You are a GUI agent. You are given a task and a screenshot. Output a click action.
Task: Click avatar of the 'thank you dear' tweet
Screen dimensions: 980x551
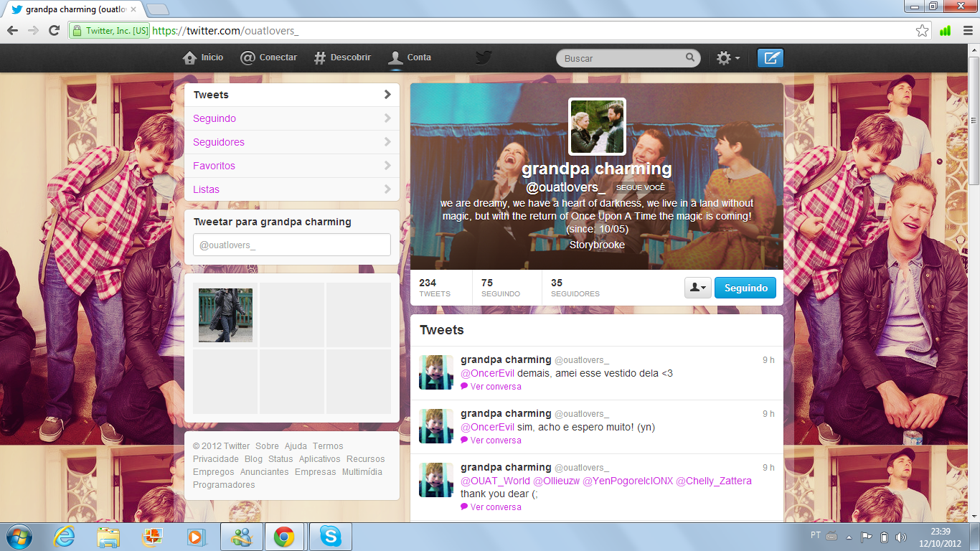coord(436,480)
